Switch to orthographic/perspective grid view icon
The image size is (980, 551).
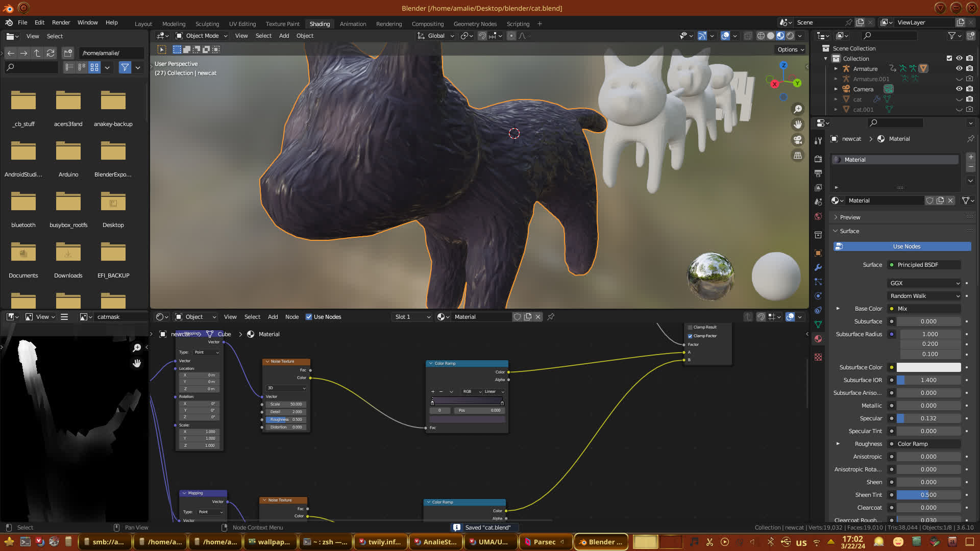(797, 156)
